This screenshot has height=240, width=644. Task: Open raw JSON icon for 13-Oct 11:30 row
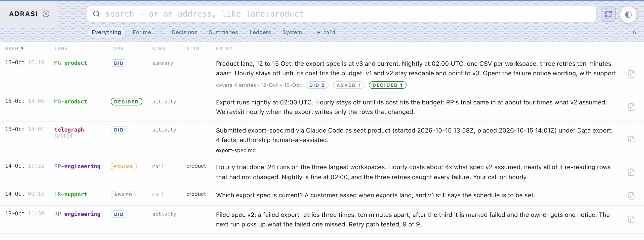[631, 219]
